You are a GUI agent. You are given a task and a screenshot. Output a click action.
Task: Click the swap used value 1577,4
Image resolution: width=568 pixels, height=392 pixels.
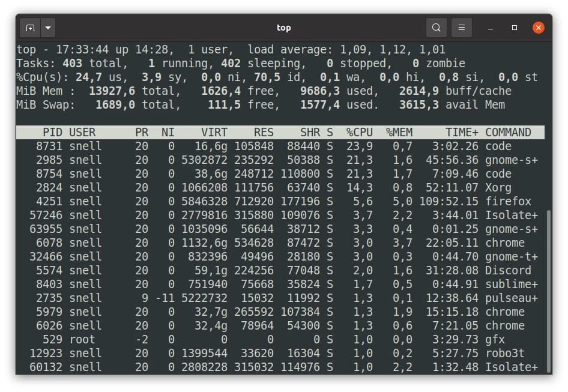tap(320, 104)
